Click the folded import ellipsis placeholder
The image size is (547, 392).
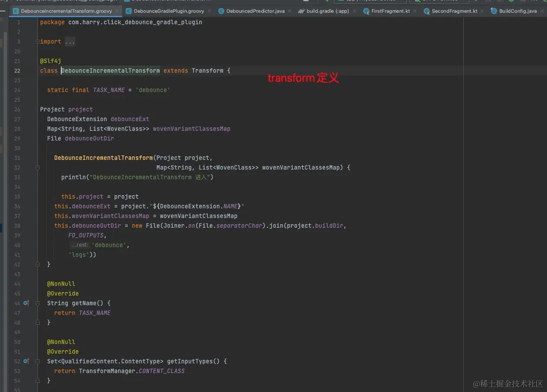70,41
